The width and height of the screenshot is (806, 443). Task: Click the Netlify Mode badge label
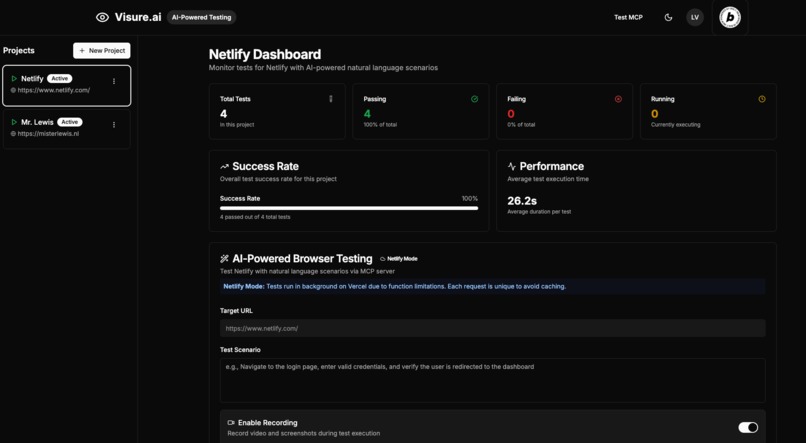point(402,259)
